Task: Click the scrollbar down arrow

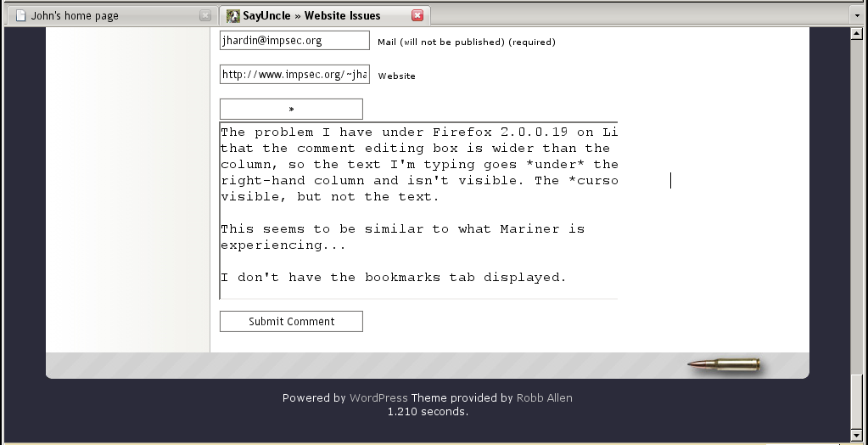Action: [x=856, y=435]
